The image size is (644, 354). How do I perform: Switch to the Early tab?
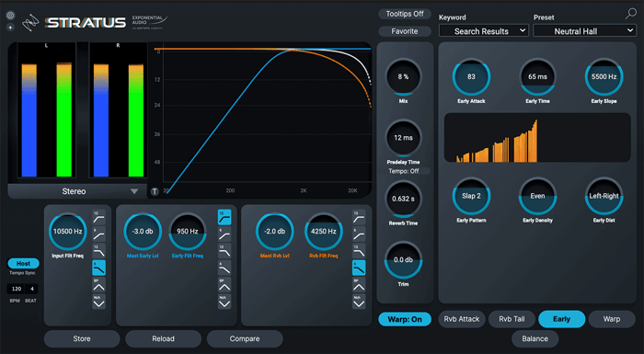[x=561, y=319]
